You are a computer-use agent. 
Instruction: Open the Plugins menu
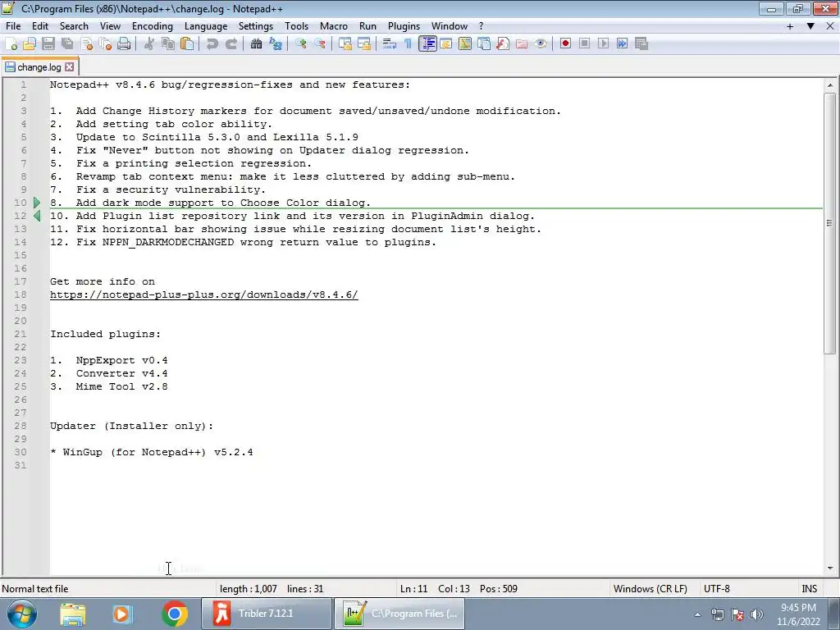(x=404, y=26)
